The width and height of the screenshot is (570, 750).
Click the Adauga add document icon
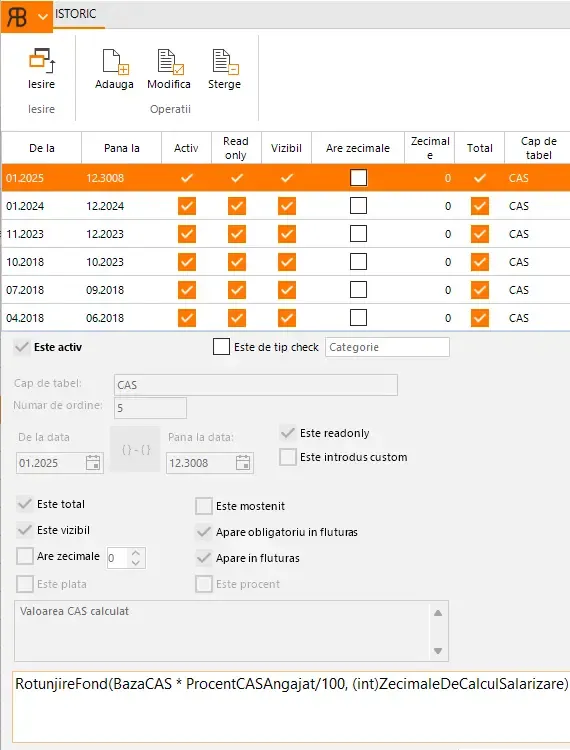(115, 62)
